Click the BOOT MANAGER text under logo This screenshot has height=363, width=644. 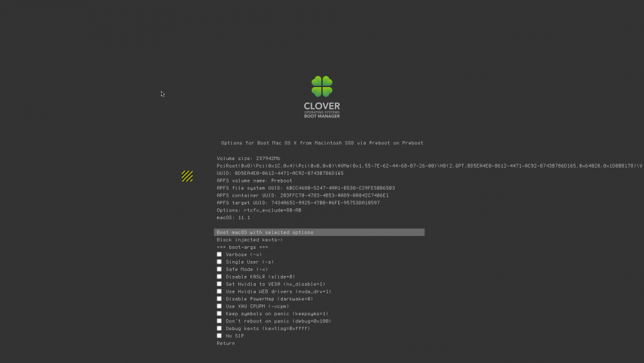point(322,116)
